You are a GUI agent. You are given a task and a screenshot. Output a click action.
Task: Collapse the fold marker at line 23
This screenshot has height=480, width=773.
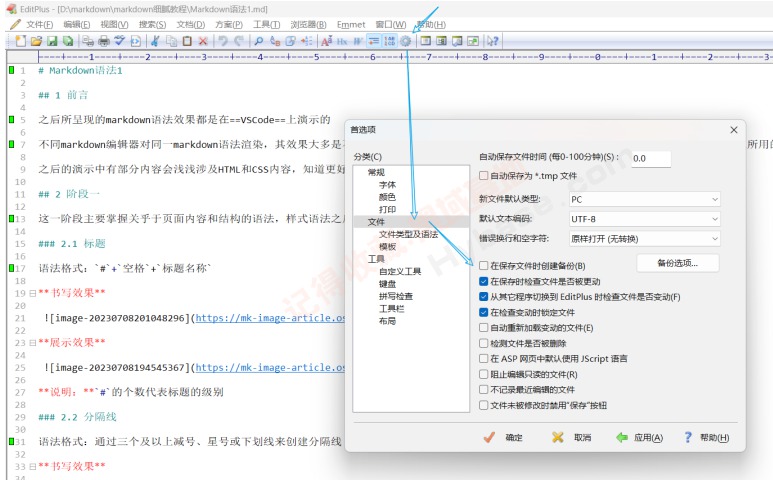[x=33, y=343]
